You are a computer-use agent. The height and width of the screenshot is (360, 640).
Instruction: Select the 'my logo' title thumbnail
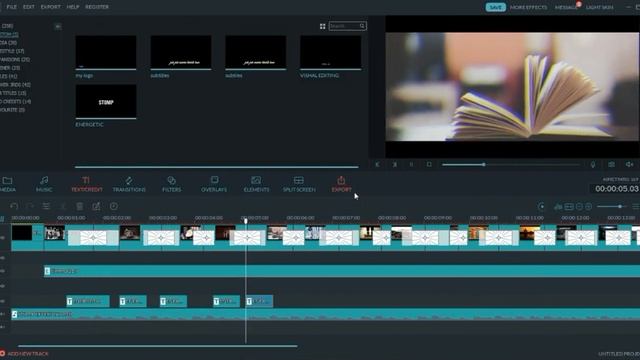point(106,52)
